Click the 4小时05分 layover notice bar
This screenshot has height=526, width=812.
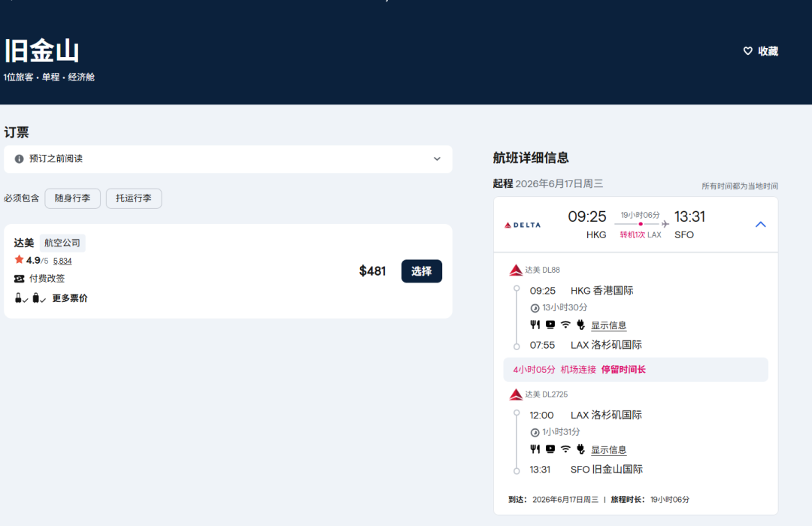coord(635,370)
